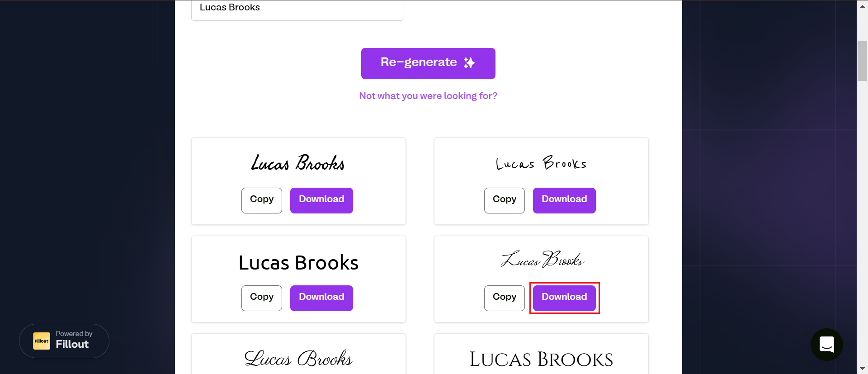Image resolution: width=868 pixels, height=374 pixels.
Task: Copy the plain sans-serif Lucas Brooks signature
Action: (262, 298)
